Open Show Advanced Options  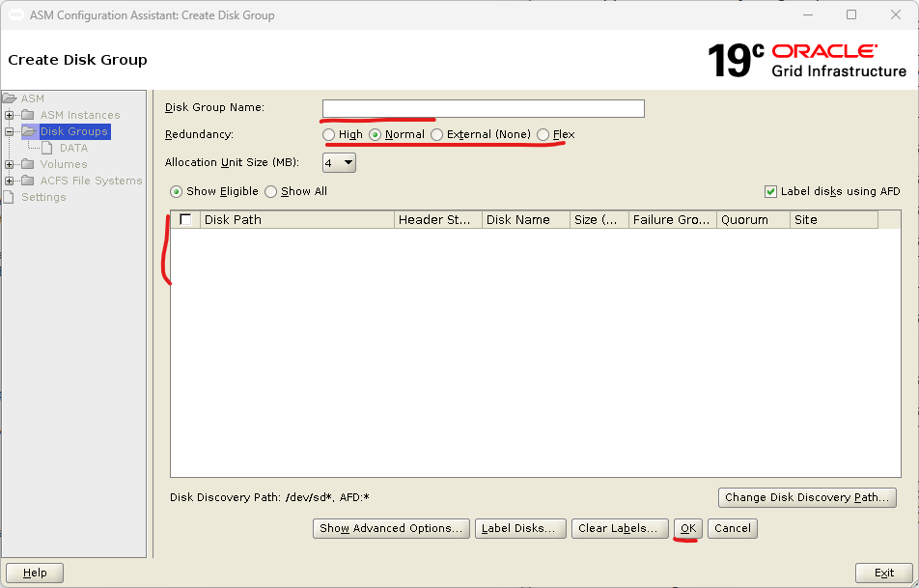392,528
